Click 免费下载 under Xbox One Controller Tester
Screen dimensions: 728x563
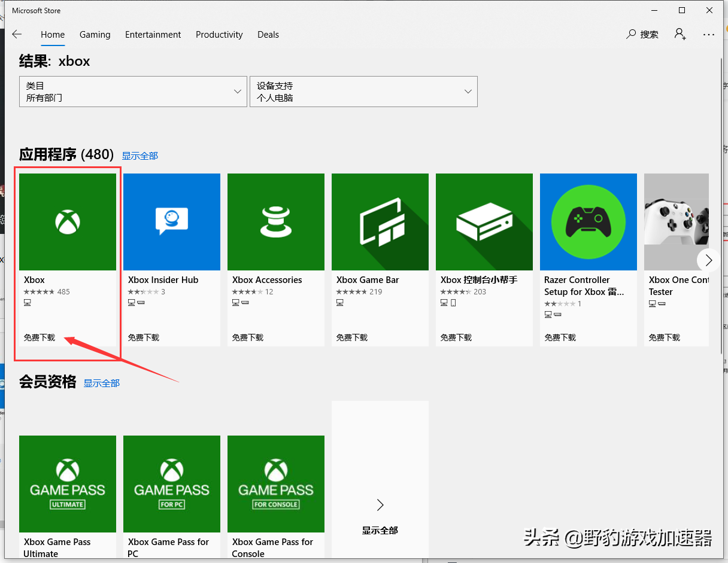[x=665, y=337]
